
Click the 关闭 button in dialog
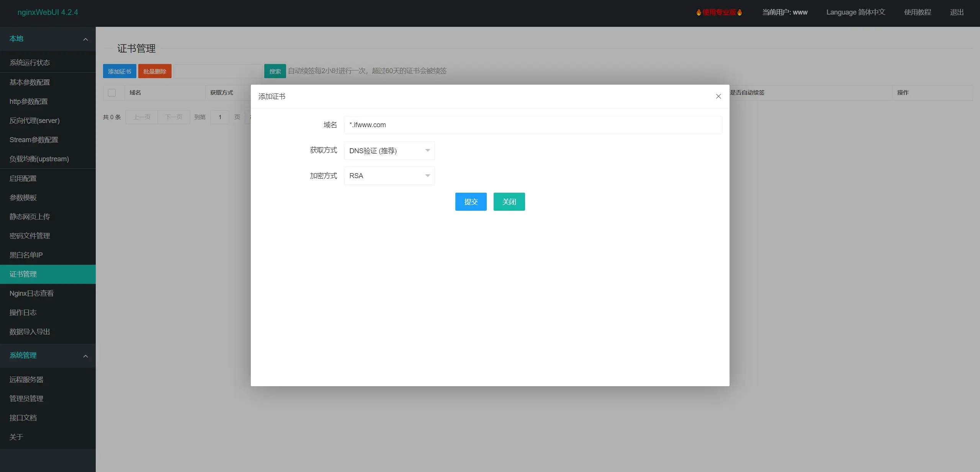point(509,202)
